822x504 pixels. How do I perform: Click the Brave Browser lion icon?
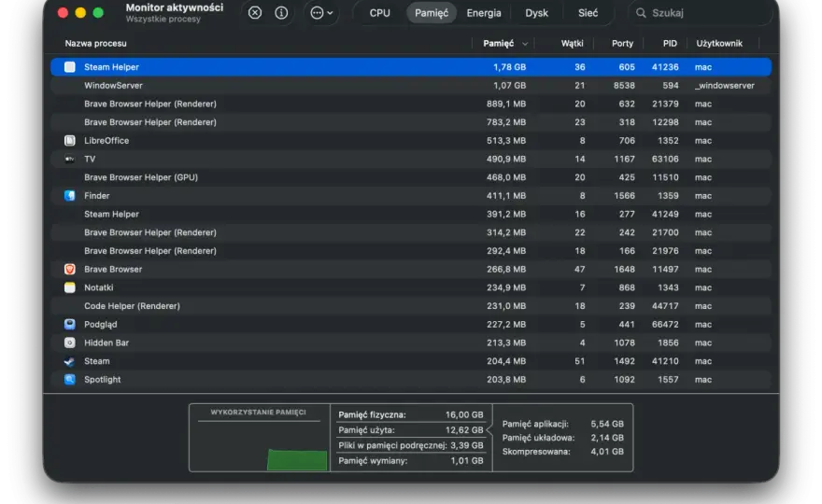(x=70, y=269)
